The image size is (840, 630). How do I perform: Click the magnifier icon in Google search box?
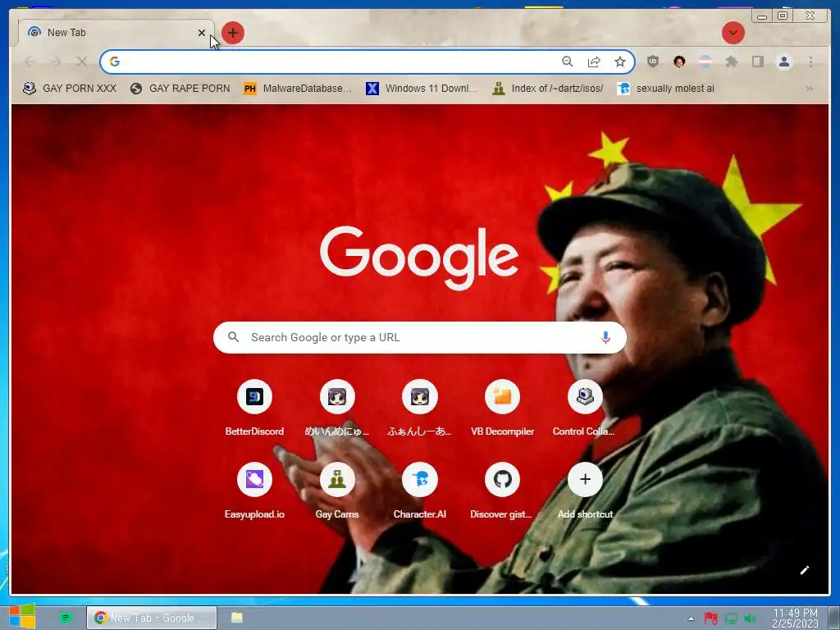tap(234, 337)
